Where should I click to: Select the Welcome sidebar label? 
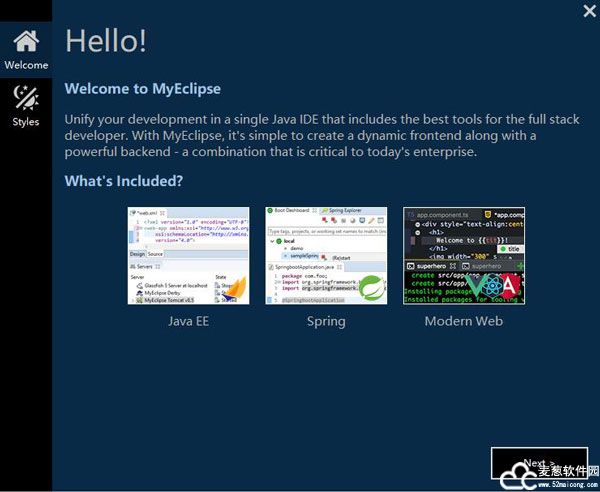(x=26, y=65)
